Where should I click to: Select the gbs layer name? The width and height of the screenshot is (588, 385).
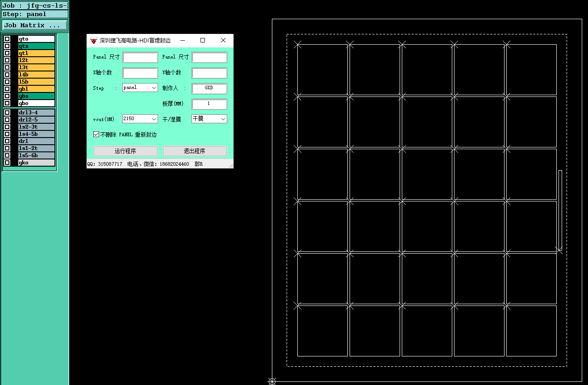pos(37,96)
